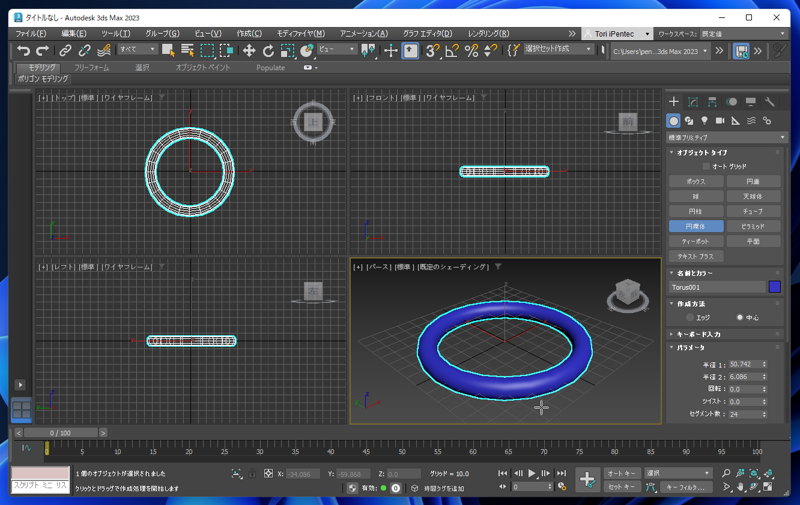
Task: Activate the Select Object tool
Action: pyautogui.click(x=168, y=50)
